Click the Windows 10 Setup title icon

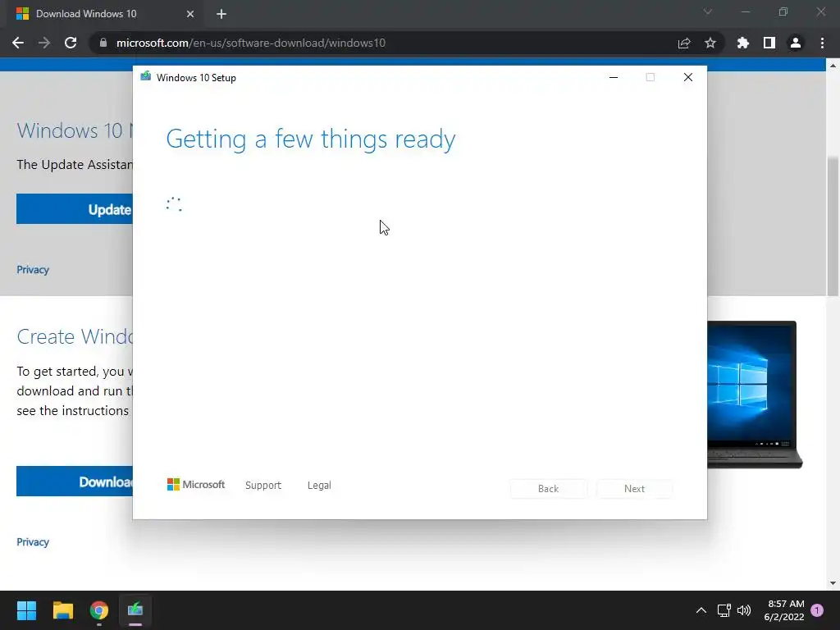[x=146, y=76]
